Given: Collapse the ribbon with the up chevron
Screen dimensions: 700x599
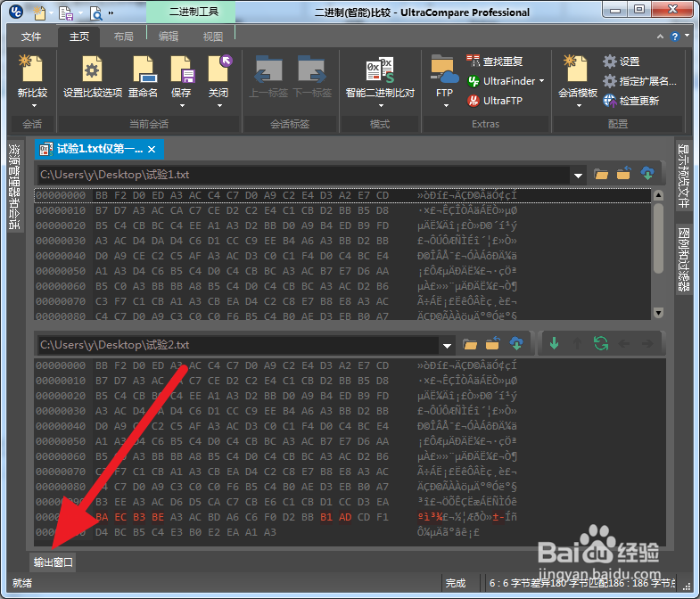Looking at the screenshot, I should point(660,37).
